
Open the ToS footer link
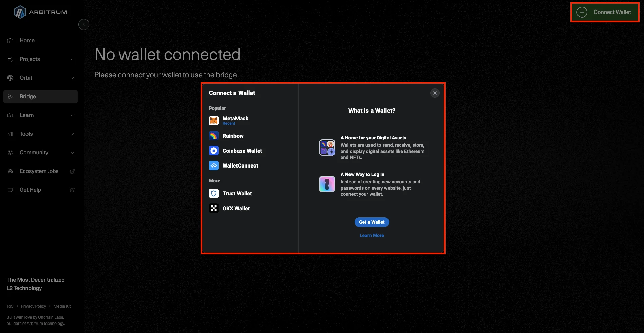pyautogui.click(x=10, y=306)
